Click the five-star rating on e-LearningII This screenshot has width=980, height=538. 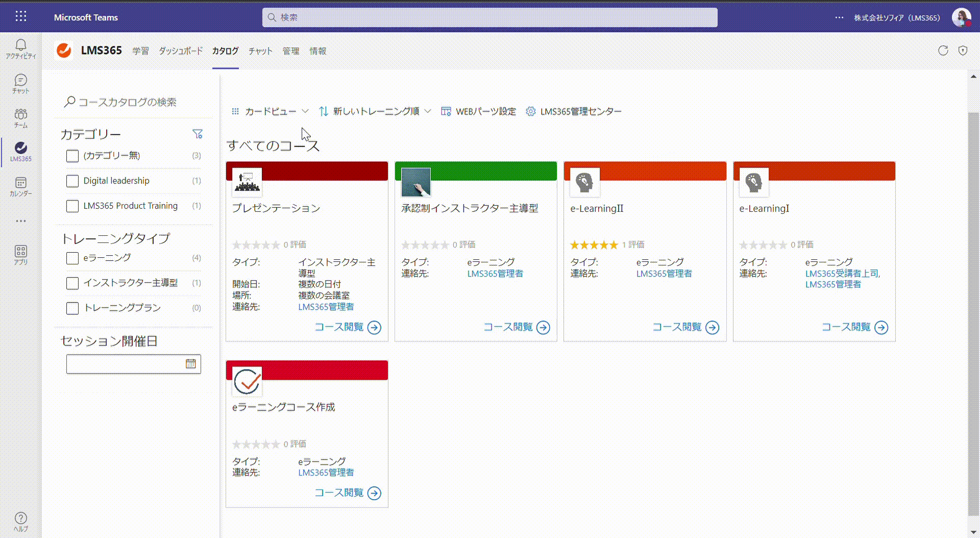click(x=594, y=245)
